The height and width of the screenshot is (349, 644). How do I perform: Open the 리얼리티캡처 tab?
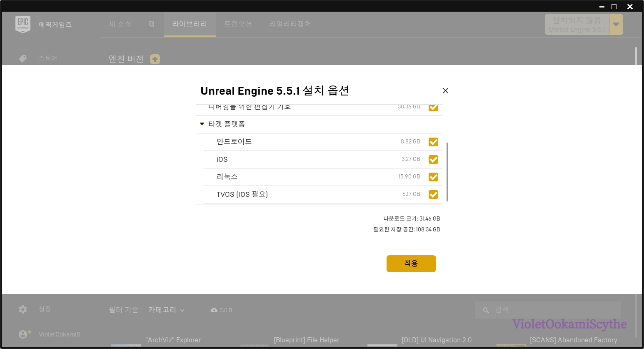(290, 24)
